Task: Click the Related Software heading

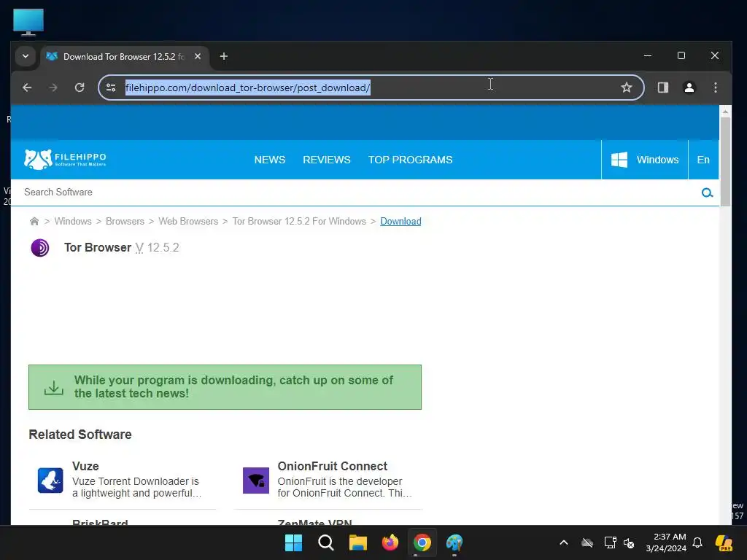Action: (80, 435)
